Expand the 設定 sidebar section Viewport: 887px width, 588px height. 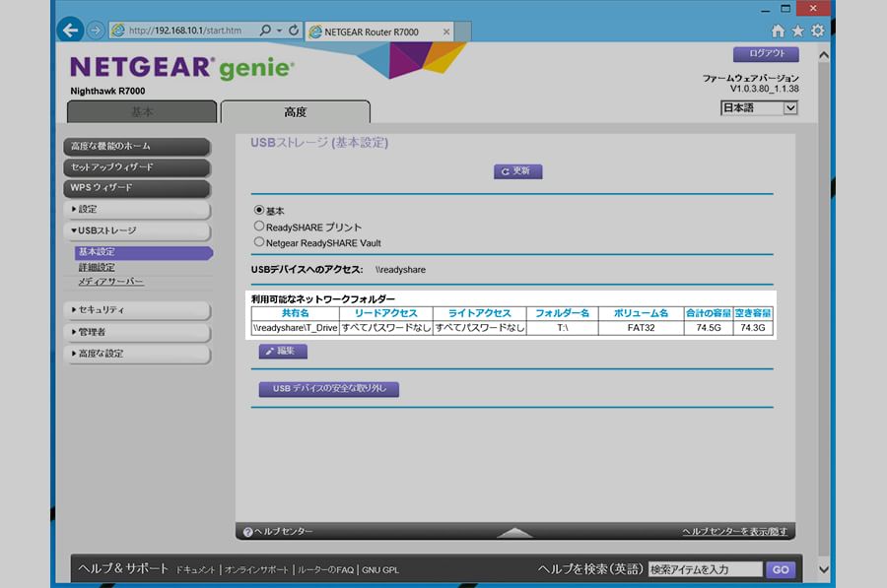pos(138,210)
